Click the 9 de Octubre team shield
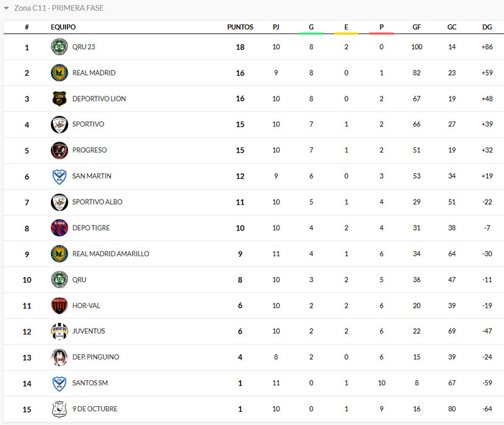 (59, 409)
